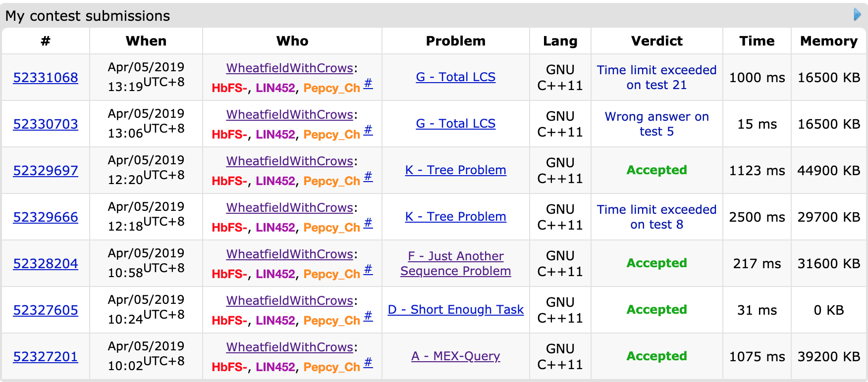Open the A - MEX-Query problem

(455, 356)
